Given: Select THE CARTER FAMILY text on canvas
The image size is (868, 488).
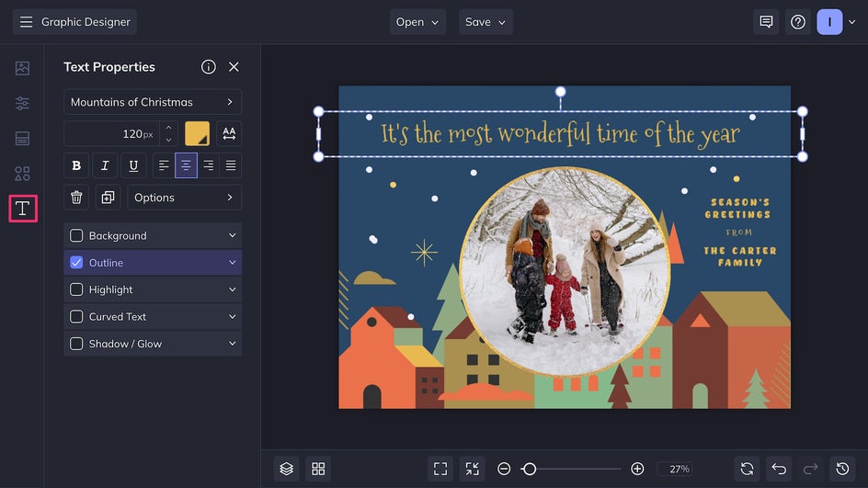Looking at the screenshot, I should pos(740,256).
